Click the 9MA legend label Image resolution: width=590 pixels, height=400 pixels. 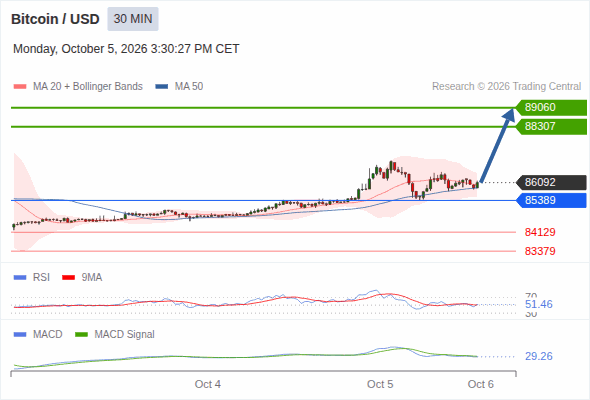pos(92,277)
